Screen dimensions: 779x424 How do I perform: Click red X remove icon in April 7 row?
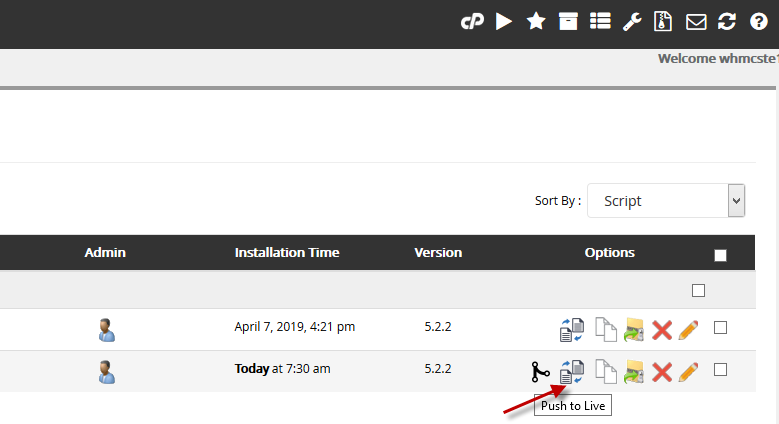[x=661, y=329]
